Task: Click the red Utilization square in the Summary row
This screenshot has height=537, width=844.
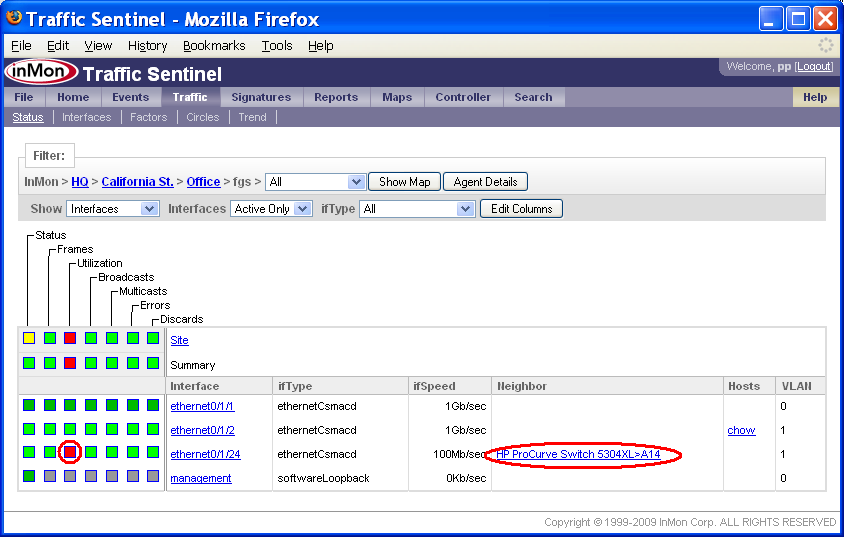Action: (x=70, y=363)
